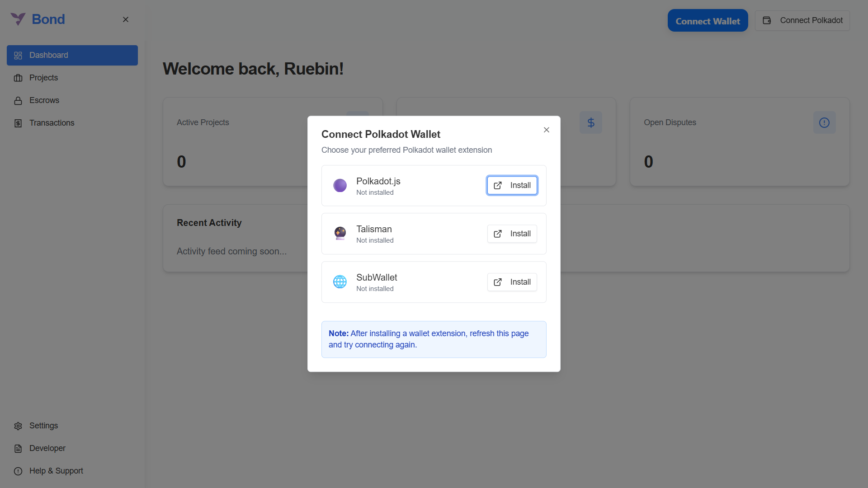Install the Polkadot.js extension
This screenshot has height=488, width=868.
[512, 185]
